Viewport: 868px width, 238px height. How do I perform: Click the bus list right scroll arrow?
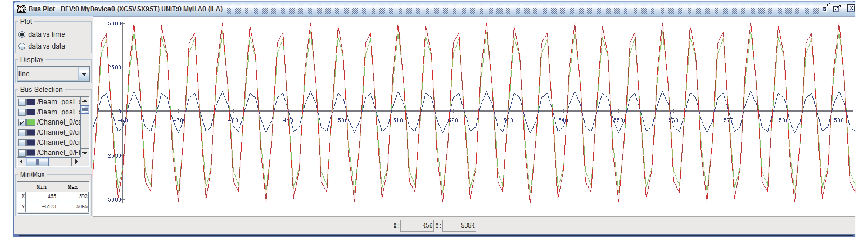pyautogui.click(x=77, y=162)
